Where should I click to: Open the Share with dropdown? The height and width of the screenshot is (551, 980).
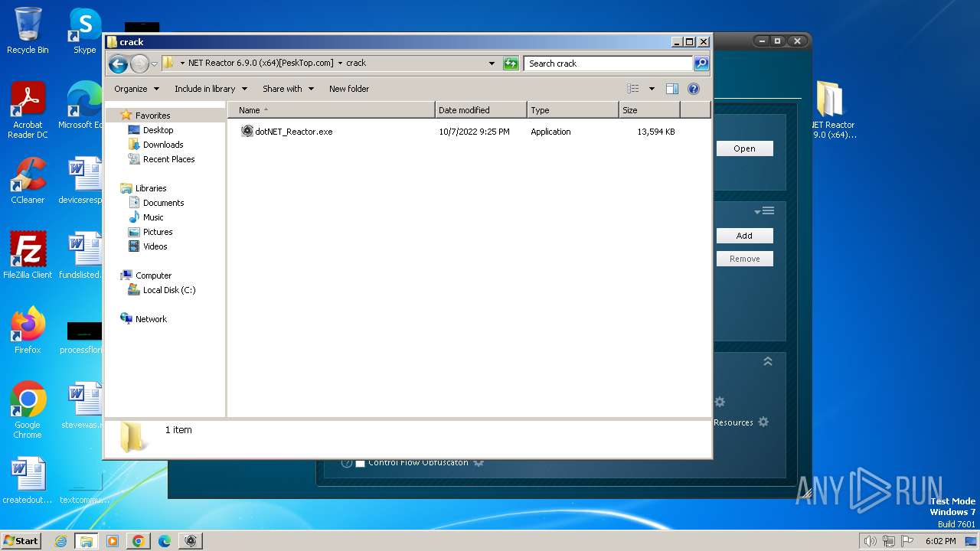pos(288,89)
